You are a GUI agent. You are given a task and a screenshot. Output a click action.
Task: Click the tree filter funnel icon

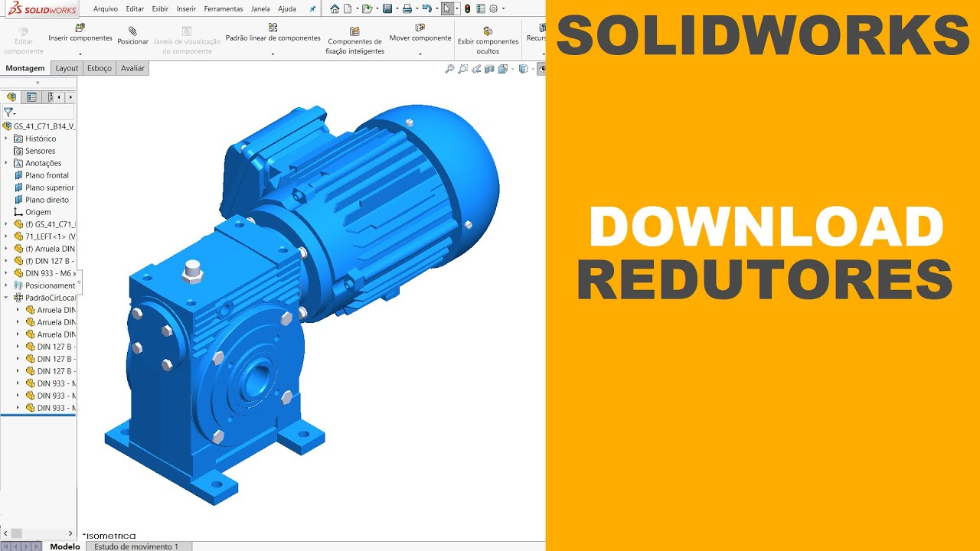pyautogui.click(x=8, y=112)
